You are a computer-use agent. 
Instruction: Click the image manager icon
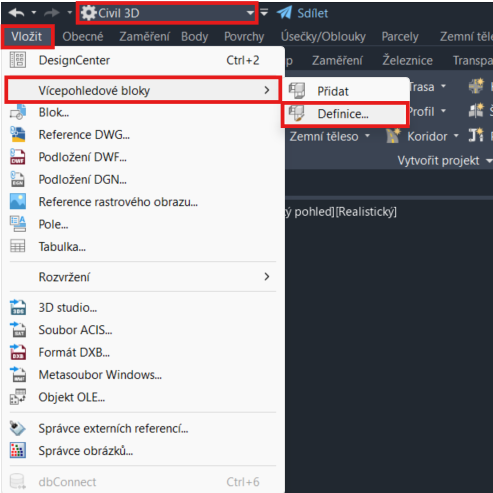18,450
